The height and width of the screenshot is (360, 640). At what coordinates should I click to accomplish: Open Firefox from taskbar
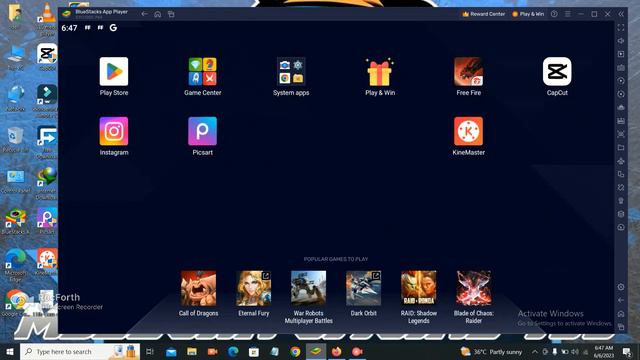click(336, 351)
